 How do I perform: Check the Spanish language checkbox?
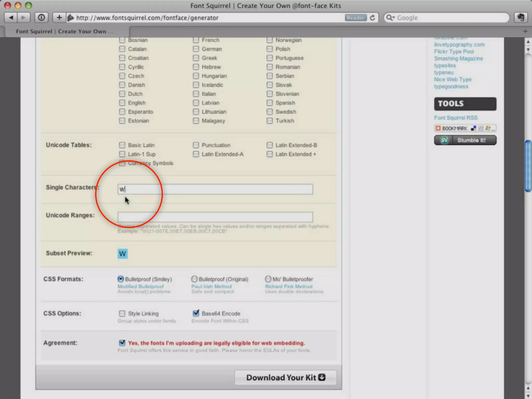point(270,103)
